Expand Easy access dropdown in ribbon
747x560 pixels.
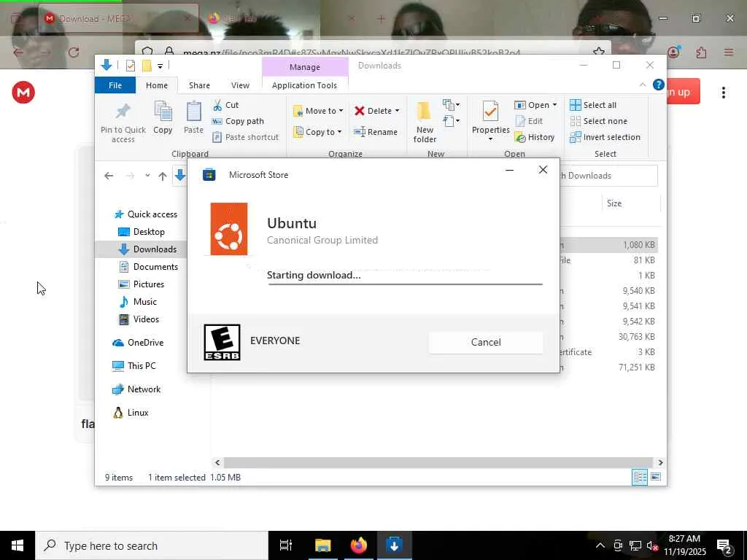point(451,121)
